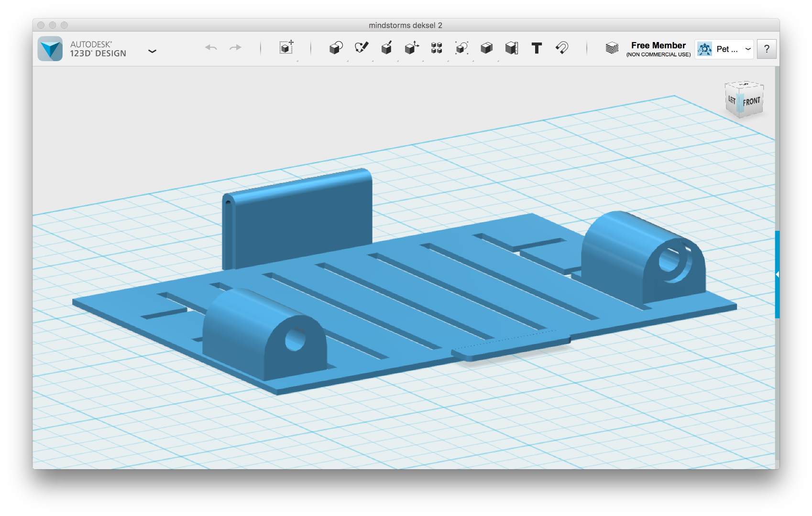Click the LEFT face of view cube
This screenshot has width=812, height=516.
[x=732, y=100]
